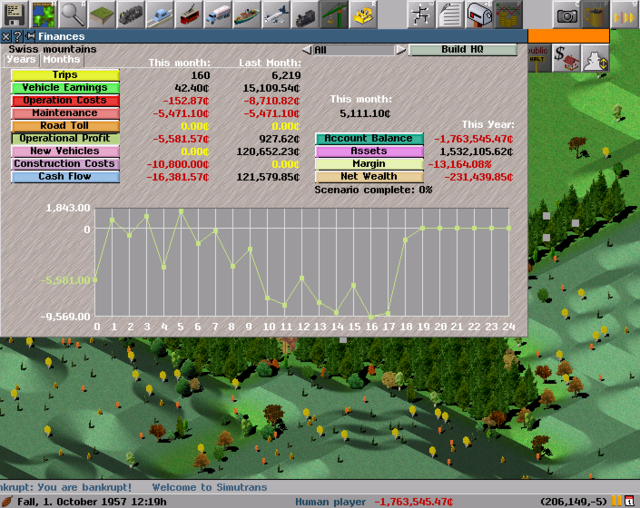This screenshot has width=640, height=508.
Task: Click the fast forward arrows icon
Action: pyautogui.click(x=624, y=14)
